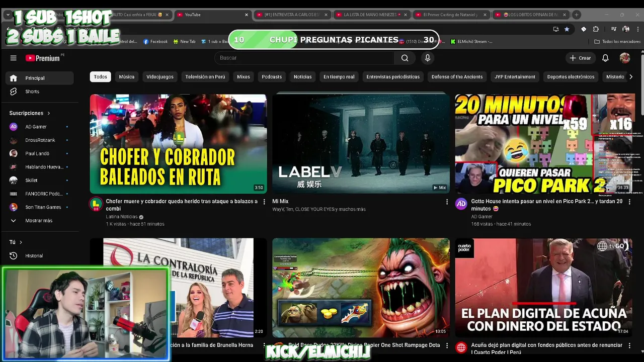Select the Videojuegos filter chip
This screenshot has height=362, width=644.
(x=160, y=77)
